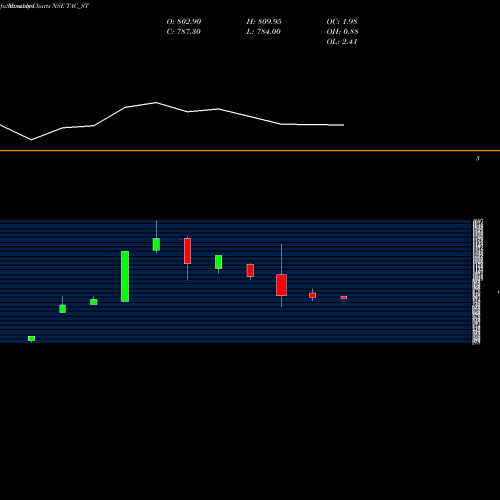Click the low price L: 784.00 text

[263, 32]
